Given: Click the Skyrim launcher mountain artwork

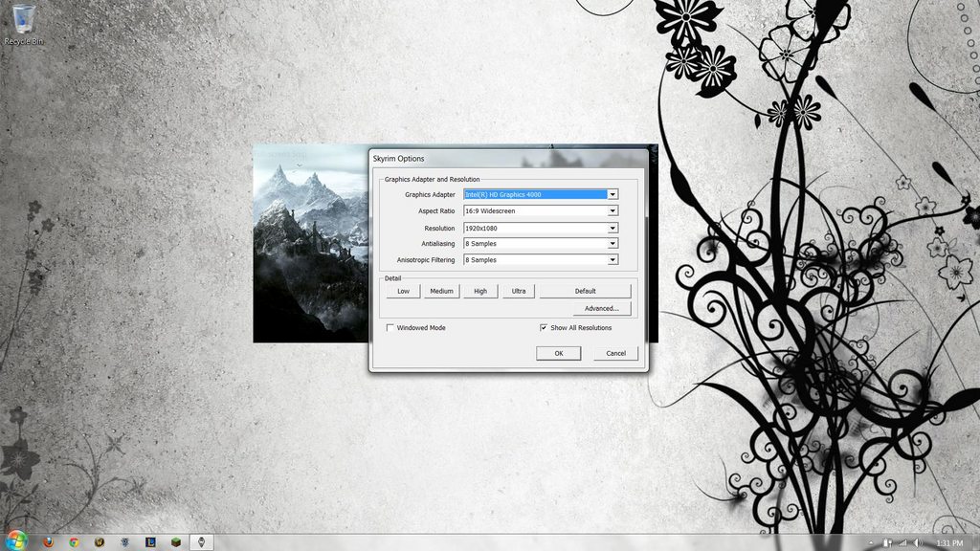Looking at the screenshot, I should pos(311,244).
